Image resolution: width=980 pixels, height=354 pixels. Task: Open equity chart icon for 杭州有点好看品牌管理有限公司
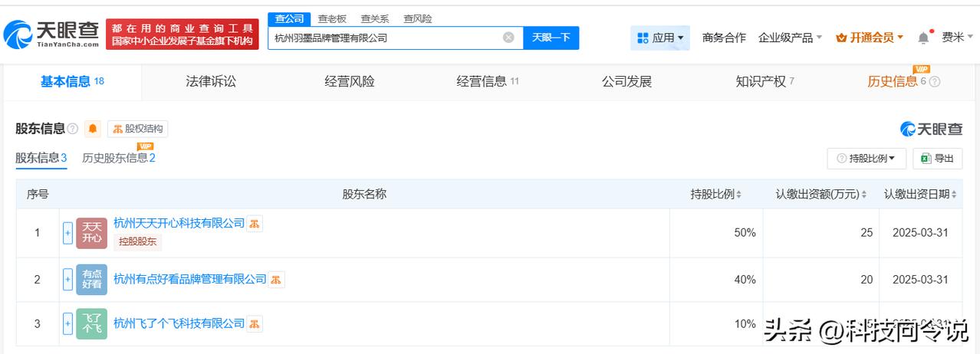(x=277, y=280)
